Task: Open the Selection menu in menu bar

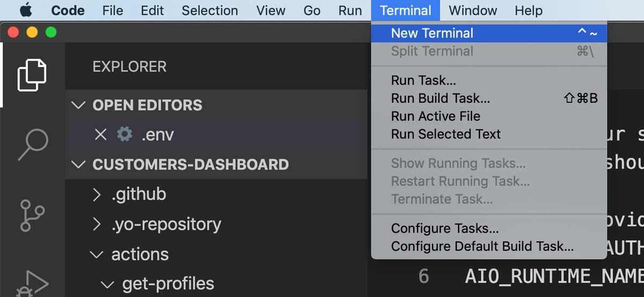Action: coord(209,11)
